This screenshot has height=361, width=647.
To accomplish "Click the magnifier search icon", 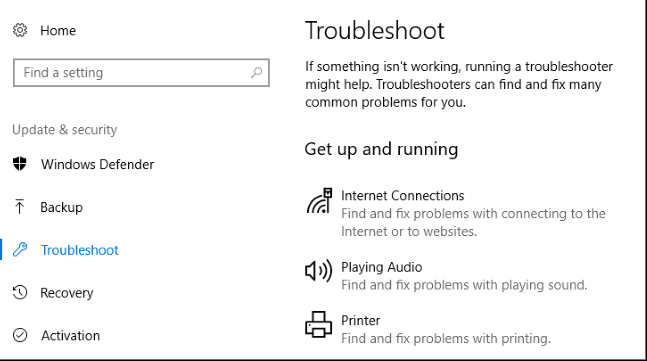I will (x=256, y=73).
